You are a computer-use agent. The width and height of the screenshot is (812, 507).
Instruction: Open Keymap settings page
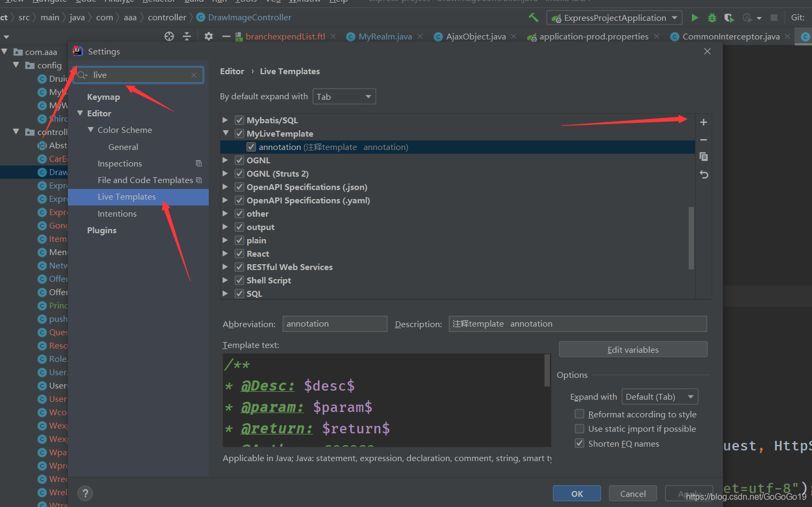tap(104, 97)
